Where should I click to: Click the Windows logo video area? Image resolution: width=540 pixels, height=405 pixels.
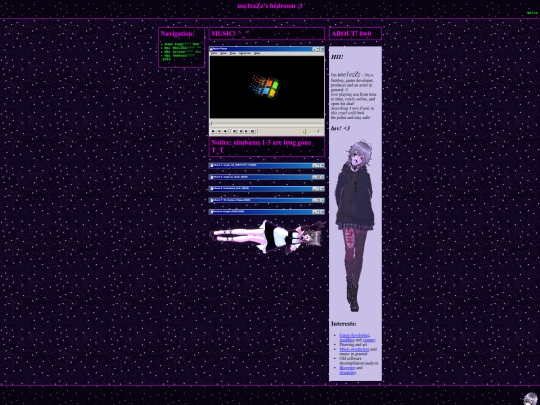(x=267, y=87)
